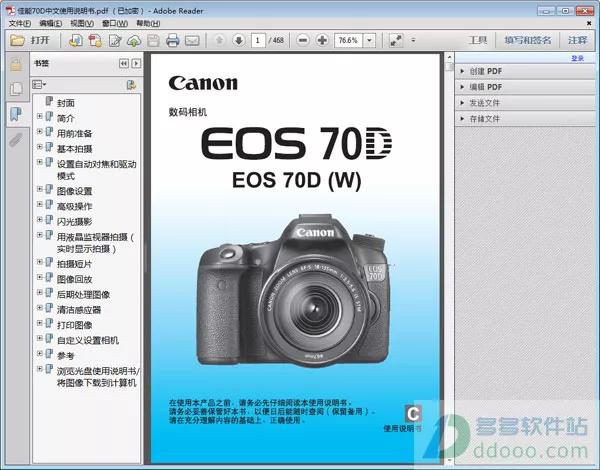
Task: Select the 闪光摄影 bookmark
Action: pos(74,221)
